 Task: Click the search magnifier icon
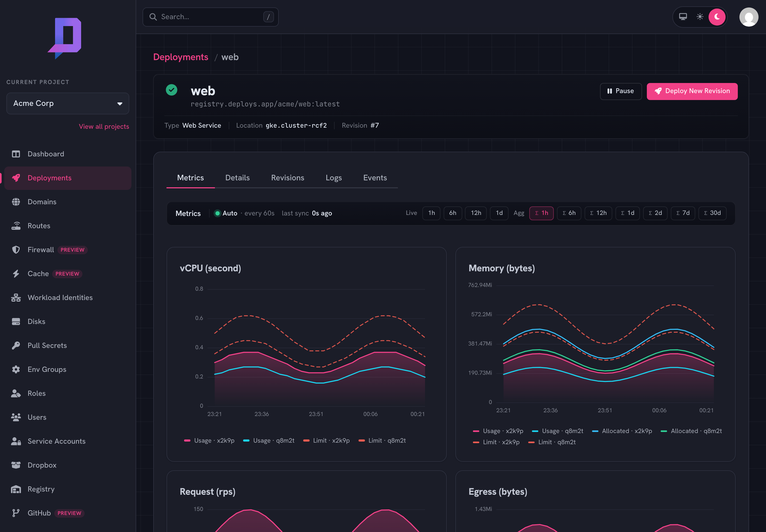[x=153, y=17]
